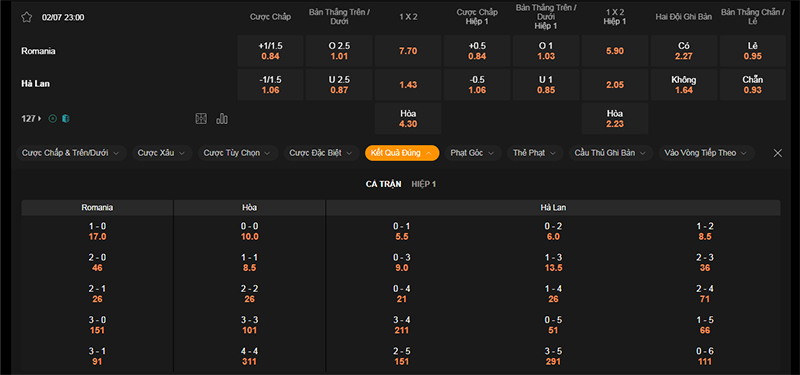Open Cầu Thủ Ghi Bàn dropdown
This screenshot has width=800, height=375.
pos(611,153)
